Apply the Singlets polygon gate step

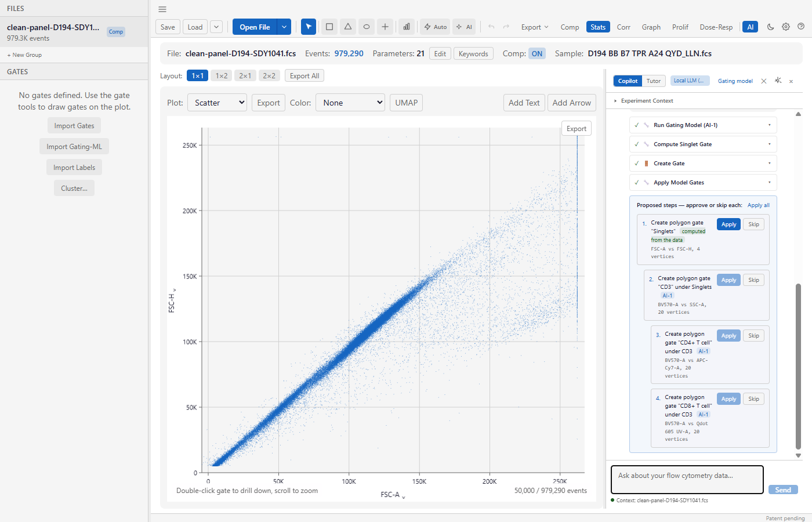pyautogui.click(x=728, y=224)
